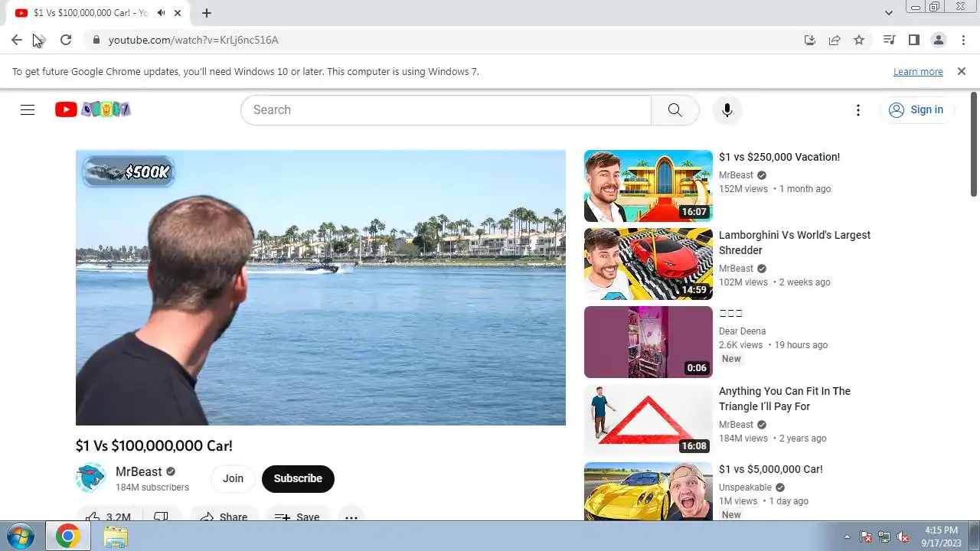Show hidden system tray icons
This screenshot has height=551, width=980.
point(847,536)
